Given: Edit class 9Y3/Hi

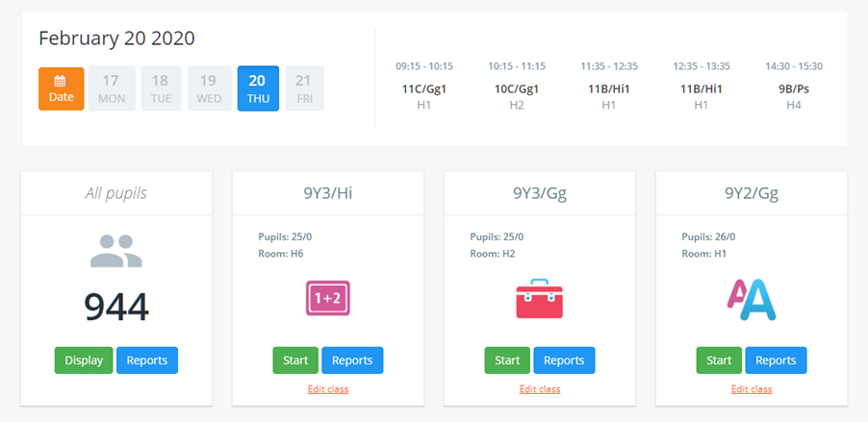Looking at the screenshot, I should pyautogui.click(x=328, y=389).
